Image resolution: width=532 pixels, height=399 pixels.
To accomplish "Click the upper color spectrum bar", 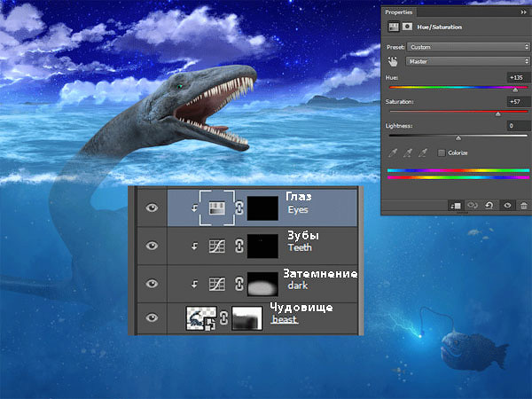I will pyautogui.click(x=458, y=170).
